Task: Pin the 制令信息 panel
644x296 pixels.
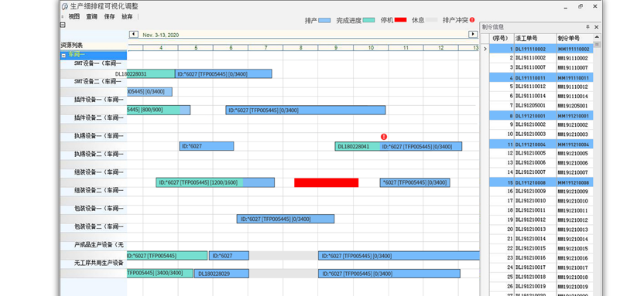Action: (587, 27)
